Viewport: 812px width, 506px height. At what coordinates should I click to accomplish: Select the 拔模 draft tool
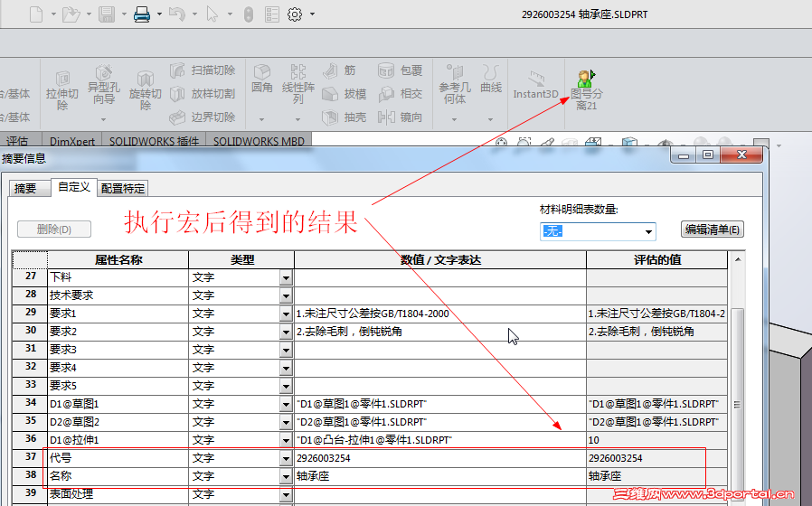click(x=345, y=94)
